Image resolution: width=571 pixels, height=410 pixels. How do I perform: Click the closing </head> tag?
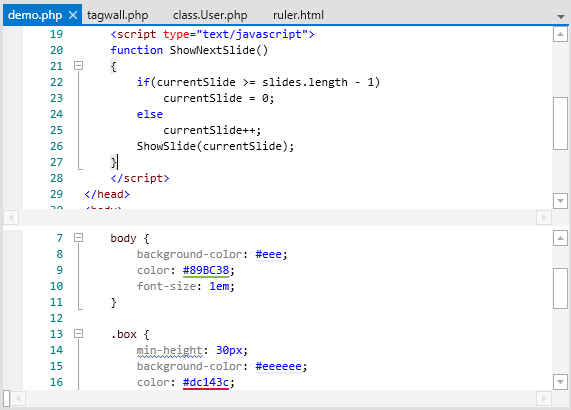click(107, 194)
